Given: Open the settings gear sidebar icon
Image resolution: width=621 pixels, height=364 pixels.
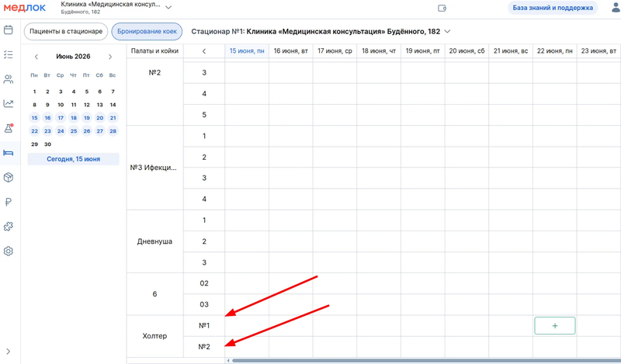Looking at the screenshot, I should coord(9,251).
